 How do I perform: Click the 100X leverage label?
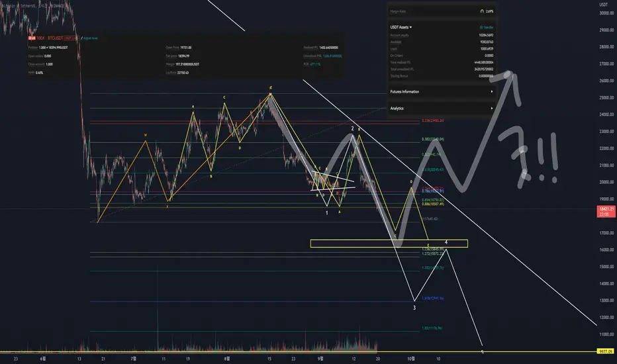click(x=40, y=38)
